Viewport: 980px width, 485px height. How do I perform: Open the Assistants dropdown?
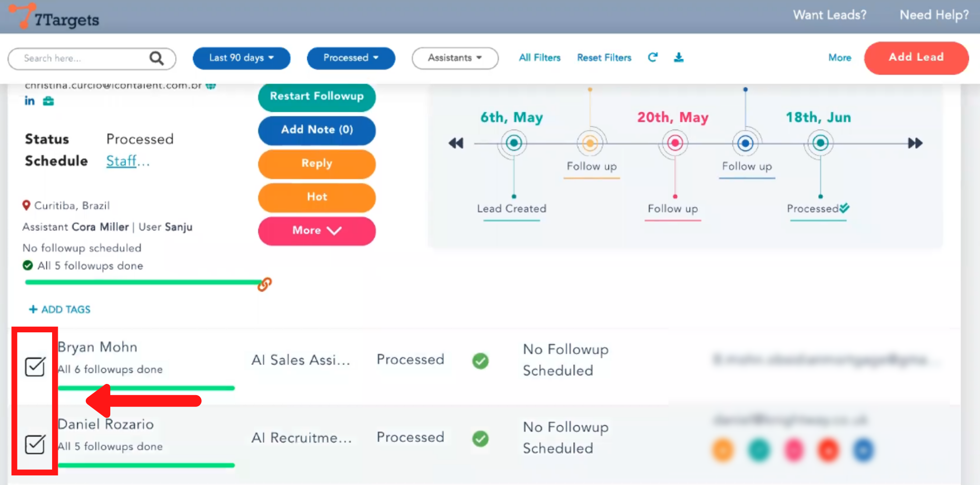point(455,58)
